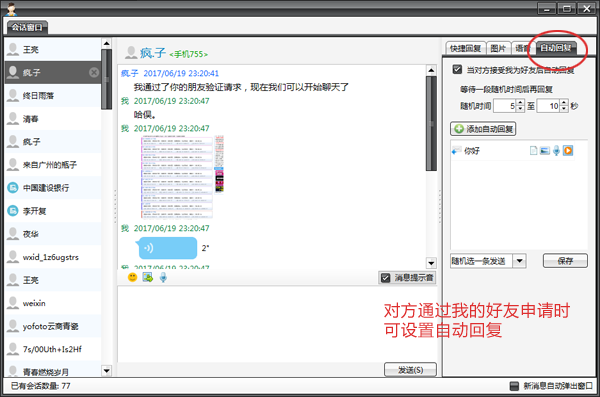The width and height of the screenshot is (600, 397).
Task: Click maximum random time input field
Action: 548,106
